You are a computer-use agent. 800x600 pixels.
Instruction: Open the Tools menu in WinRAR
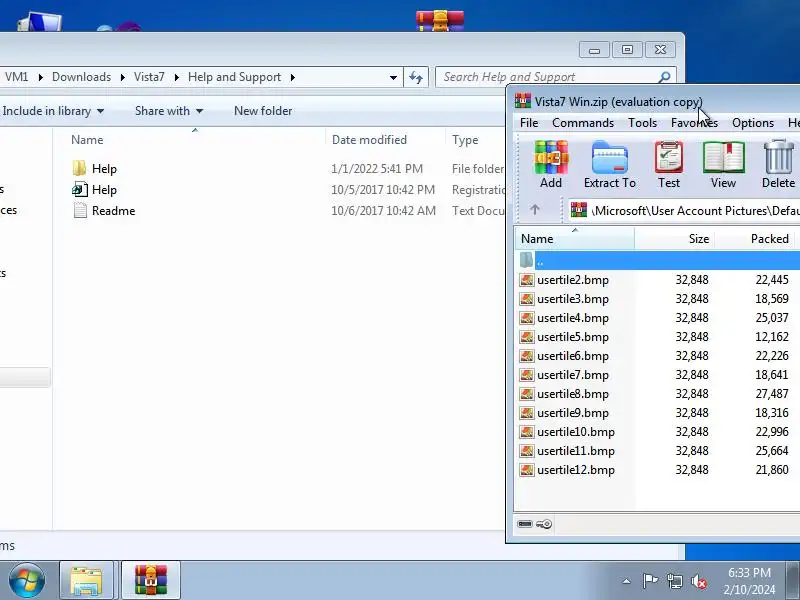click(x=642, y=123)
